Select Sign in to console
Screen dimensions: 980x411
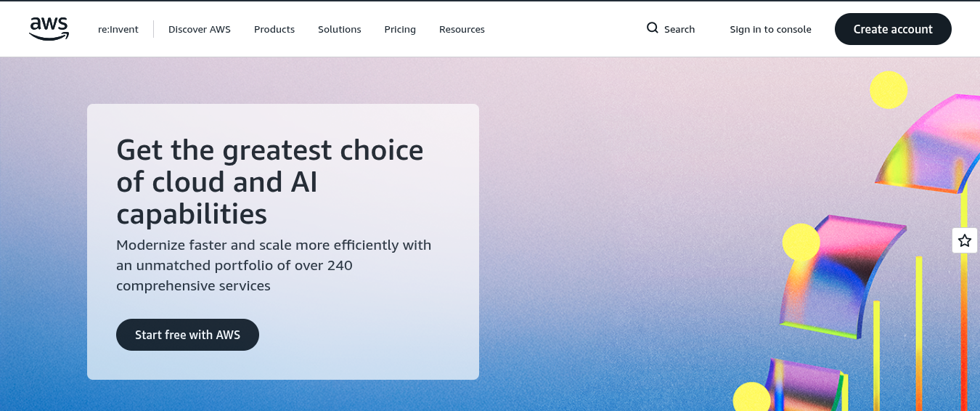[770, 30]
